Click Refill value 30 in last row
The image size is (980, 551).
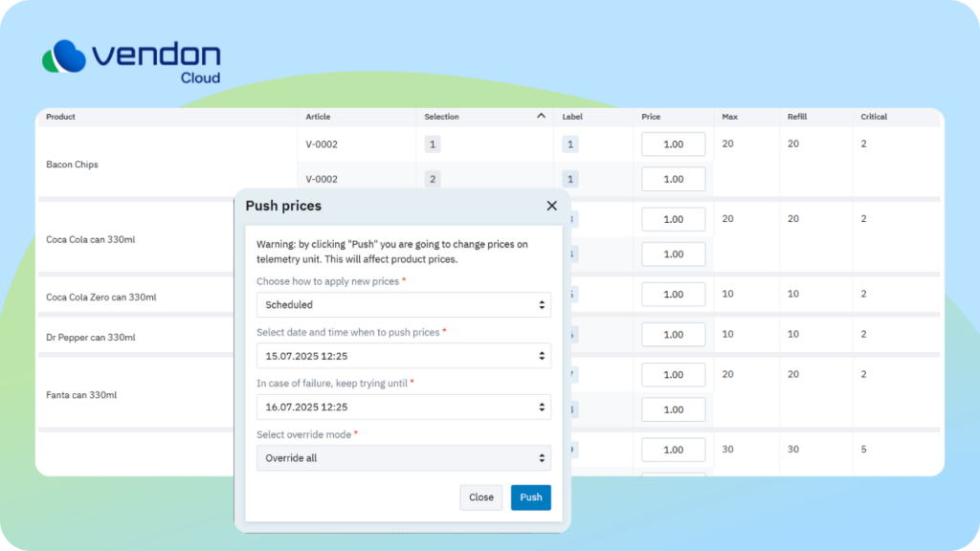click(793, 450)
